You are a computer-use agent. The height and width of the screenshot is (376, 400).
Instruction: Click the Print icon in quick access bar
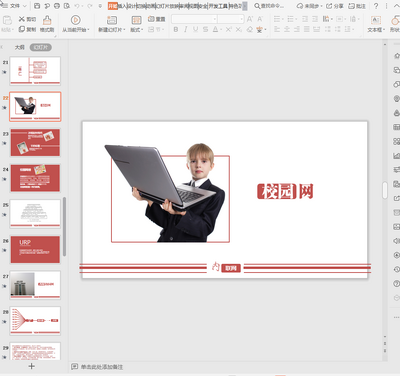(x=57, y=6)
